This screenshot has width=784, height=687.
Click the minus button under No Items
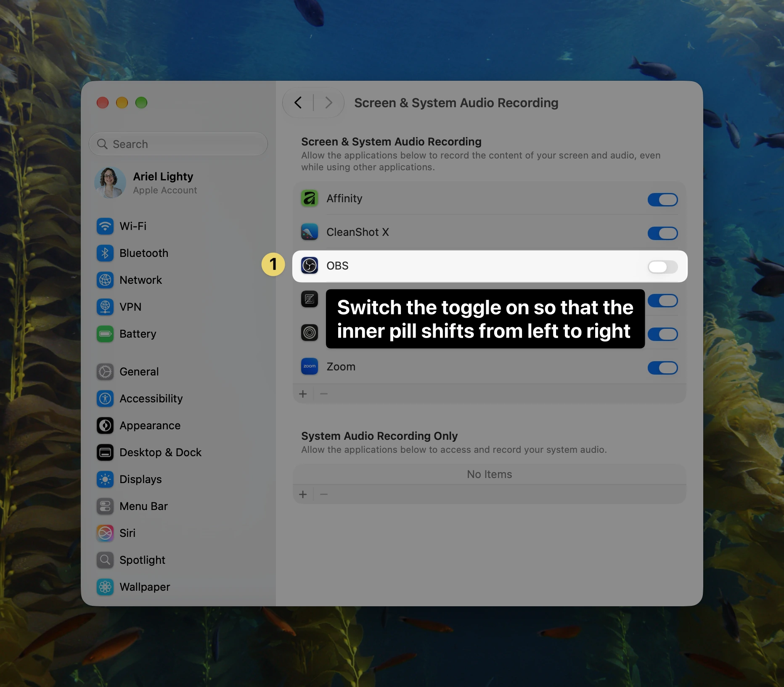[324, 494]
